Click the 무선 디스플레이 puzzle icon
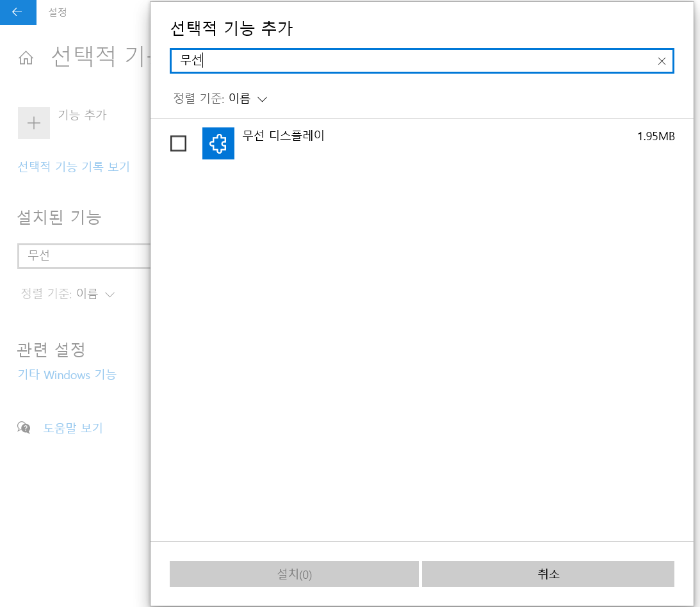The image size is (700, 607). click(218, 143)
